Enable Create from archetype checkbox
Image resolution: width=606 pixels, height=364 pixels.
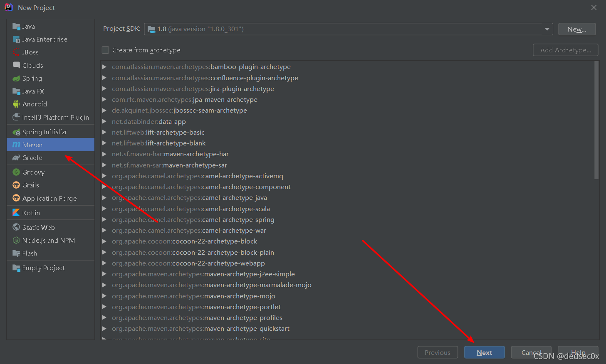click(106, 50)
